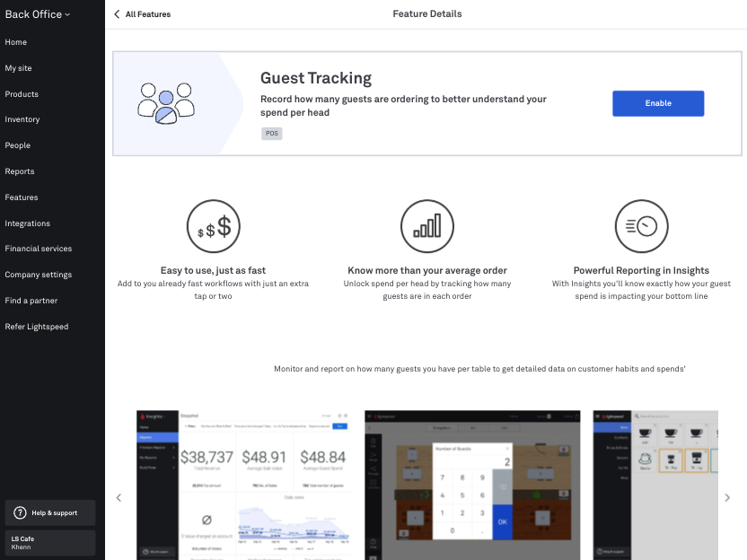
Task: Click the question mark help icon
Action: tap(20, 512)
